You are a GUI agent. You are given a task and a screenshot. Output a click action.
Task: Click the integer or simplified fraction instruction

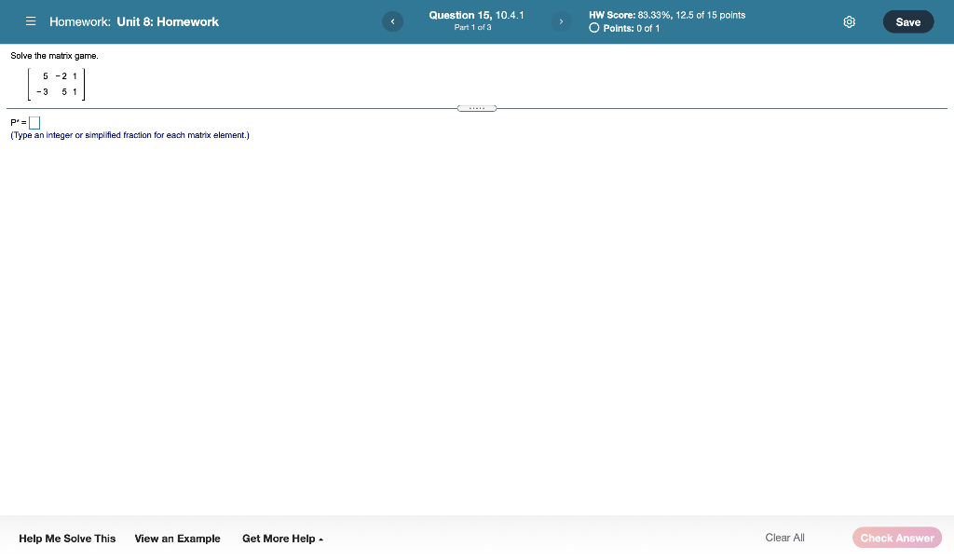pos(129,135)
